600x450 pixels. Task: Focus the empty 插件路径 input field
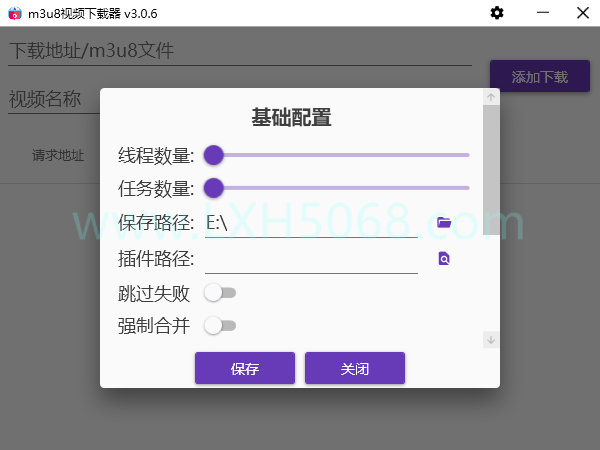[x=311, y=259]
